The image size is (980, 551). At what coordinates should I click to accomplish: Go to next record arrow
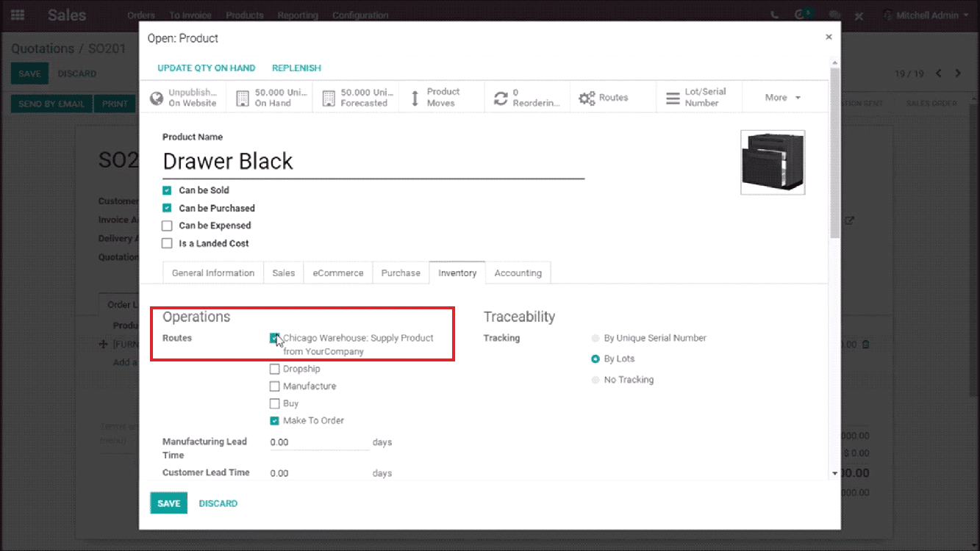click(x=958, y=73)
